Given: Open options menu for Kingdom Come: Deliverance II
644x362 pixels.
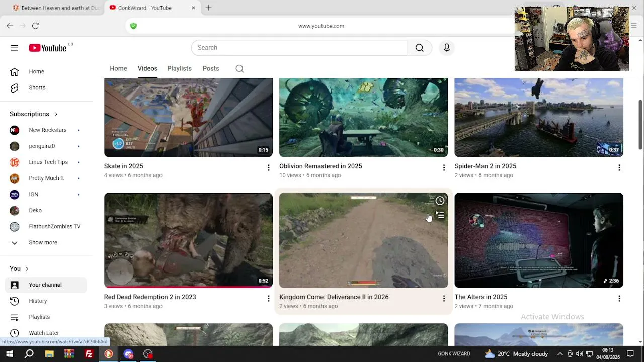Looking at the screenshot, I should 444,299.
